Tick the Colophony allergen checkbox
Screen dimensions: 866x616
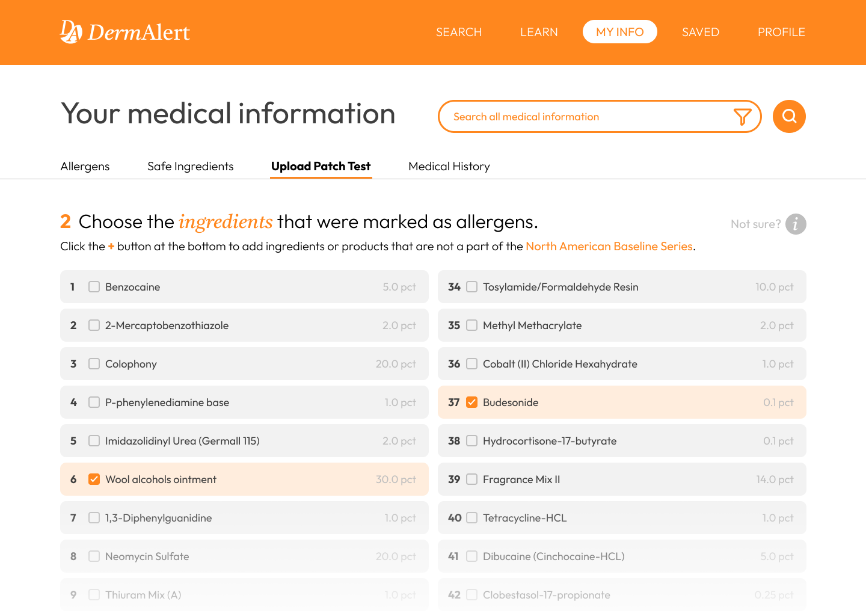94,364
